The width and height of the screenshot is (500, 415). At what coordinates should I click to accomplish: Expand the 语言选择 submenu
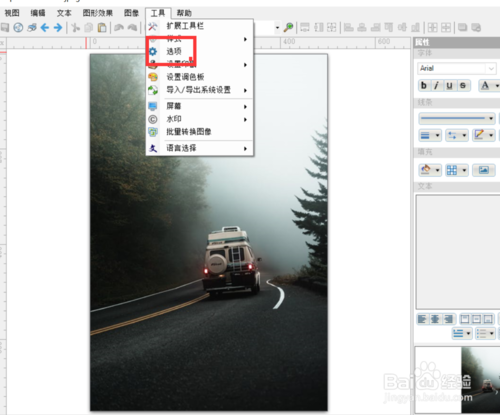click(199, 148)
